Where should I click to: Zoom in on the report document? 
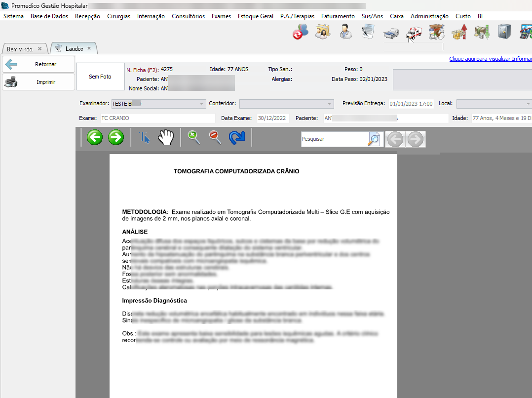pyautogui.click(x=194, y=138)
